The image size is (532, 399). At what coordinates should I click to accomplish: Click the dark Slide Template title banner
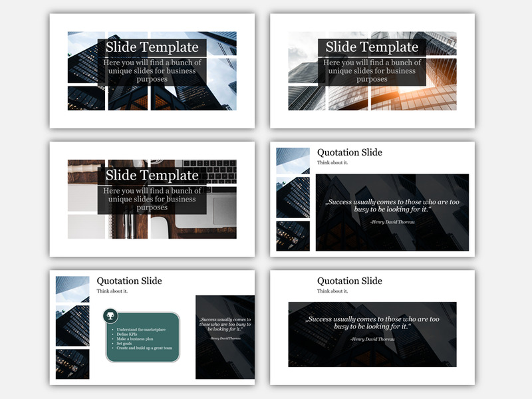[x=152, y=47]
